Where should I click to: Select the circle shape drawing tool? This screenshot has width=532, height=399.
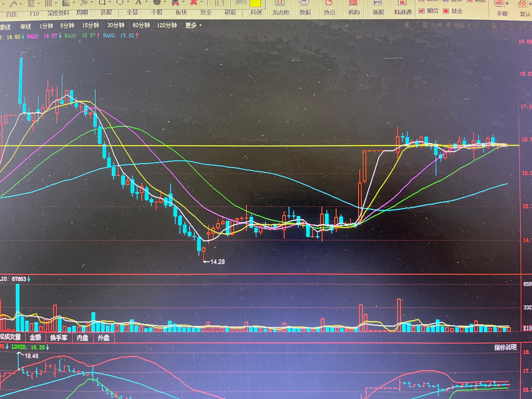(x=119, y=2)
